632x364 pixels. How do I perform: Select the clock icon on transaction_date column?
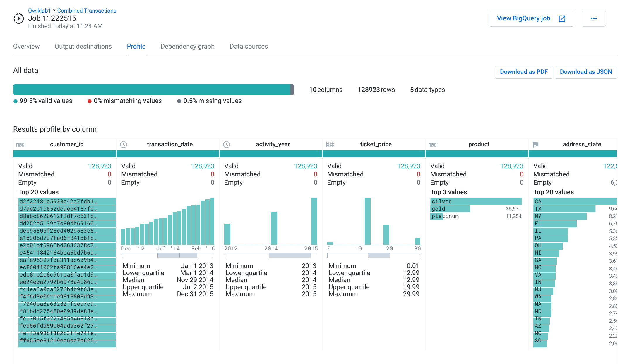[124, 144]
